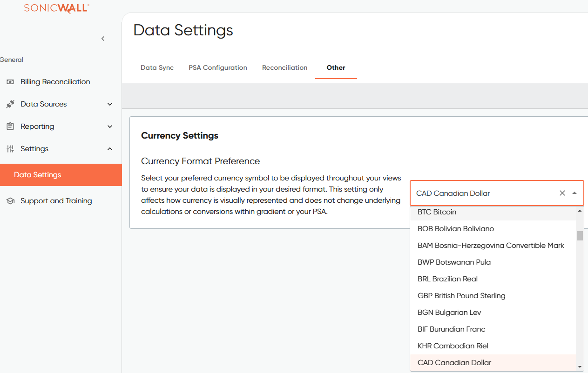
Task: Choose BOB Bolivian Boliviano option
Action: click(x=493, y=229)
